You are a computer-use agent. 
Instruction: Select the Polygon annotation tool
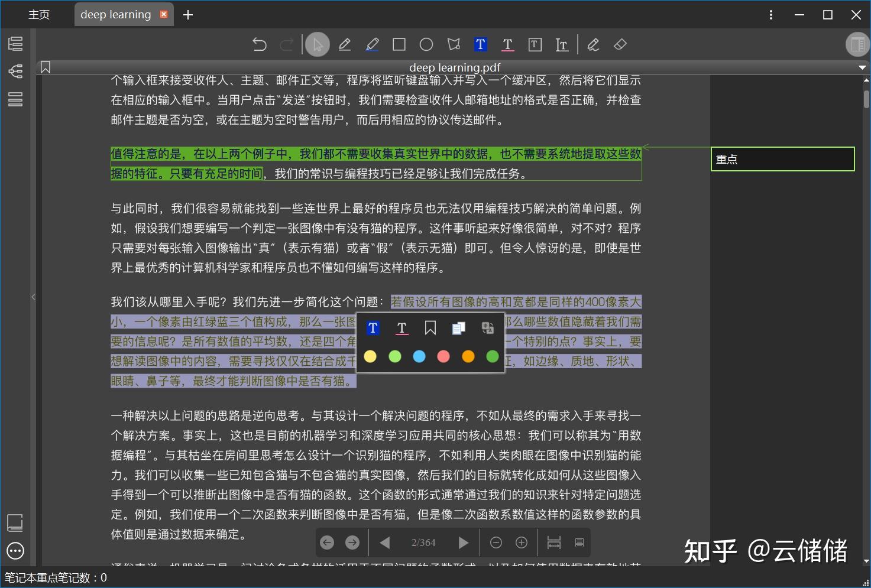click(453, 44)
